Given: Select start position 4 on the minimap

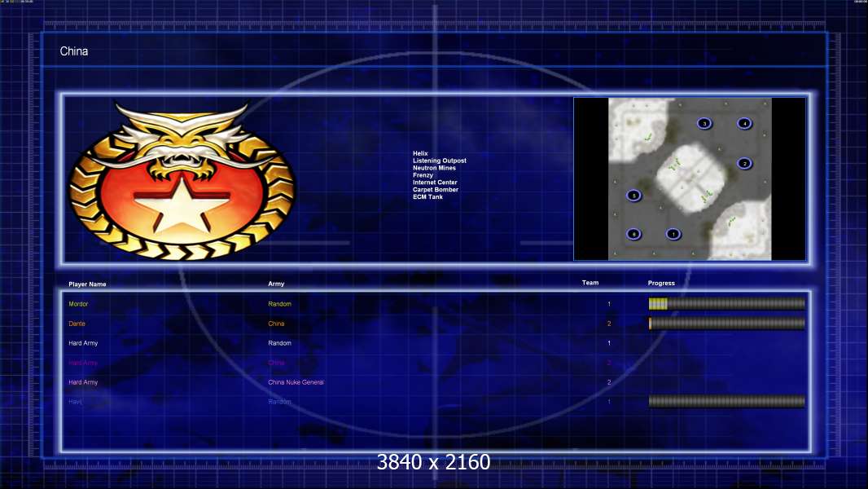Looking at the screenshot, I should 744,124.
